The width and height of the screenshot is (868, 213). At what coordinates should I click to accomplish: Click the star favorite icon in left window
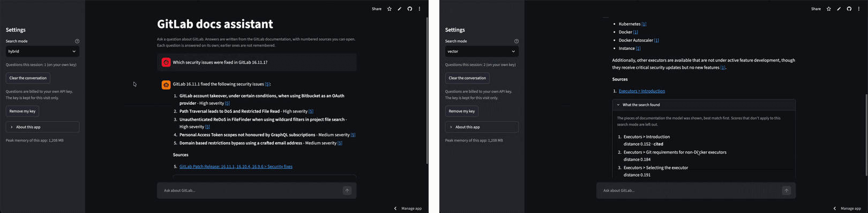click(390, 9)
